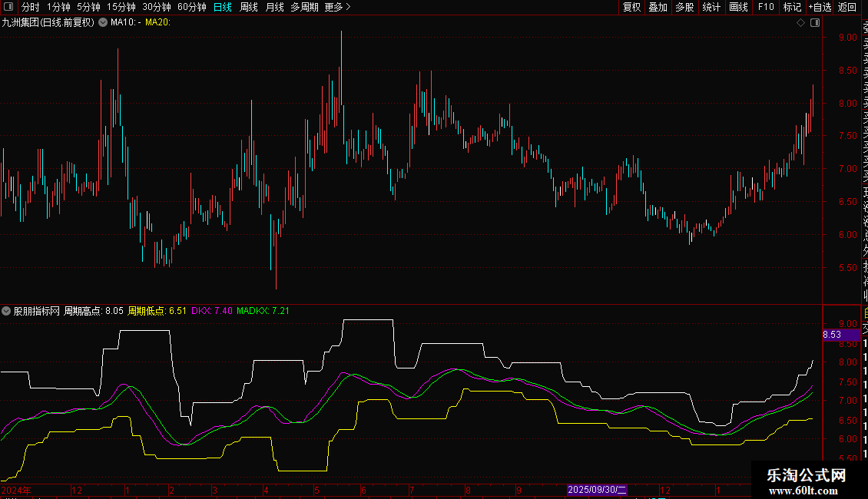This screenshot has height=499, width=868.
Task: Select the 60分钟 period tab
Action: click(x=191, y=7)
